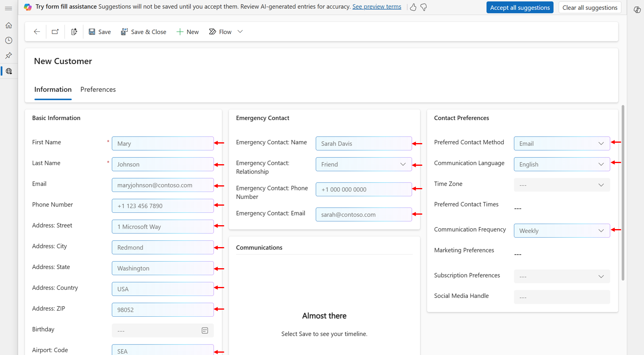Click the form fill assistance clipboard icon
Image resolution: width=644 pixels, height=355 pixels.
click(x=74, y=32)
